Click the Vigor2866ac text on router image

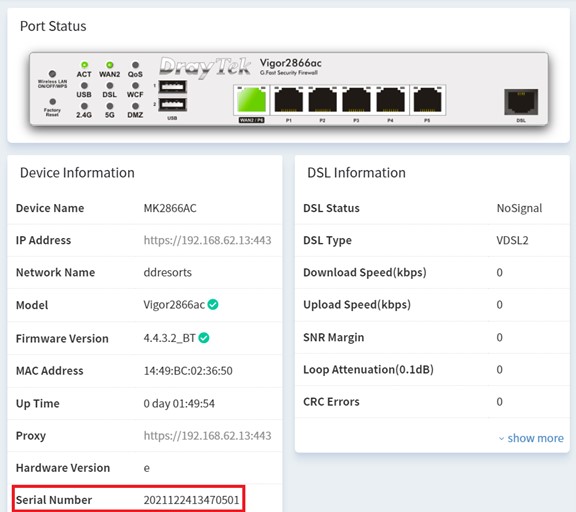(291, 63)
